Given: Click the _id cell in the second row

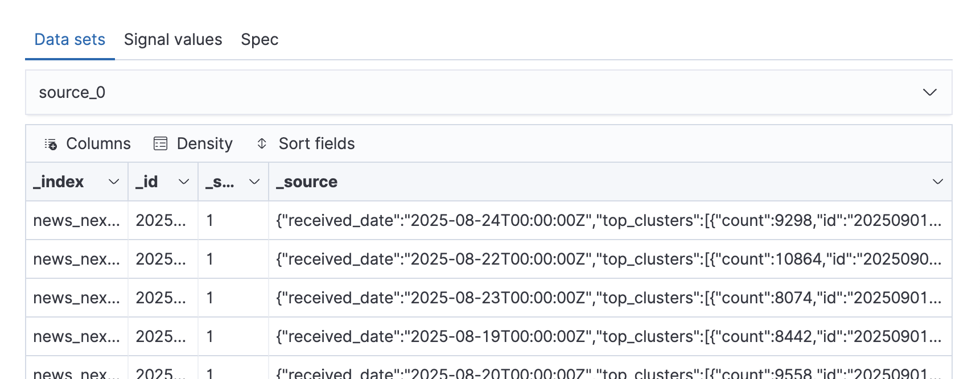Looking at the screenshot, I should (x=161, y=259).
